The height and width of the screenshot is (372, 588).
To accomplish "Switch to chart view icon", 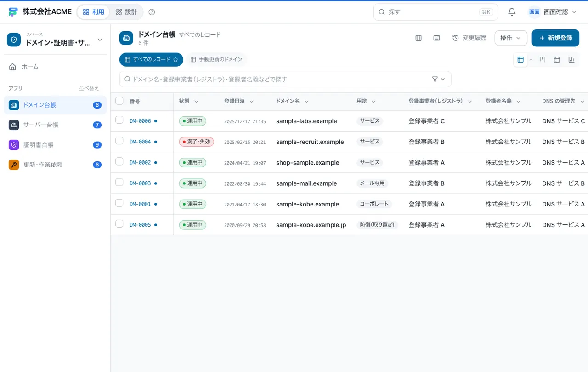I will pyautogui.click(x=571, y=60).
